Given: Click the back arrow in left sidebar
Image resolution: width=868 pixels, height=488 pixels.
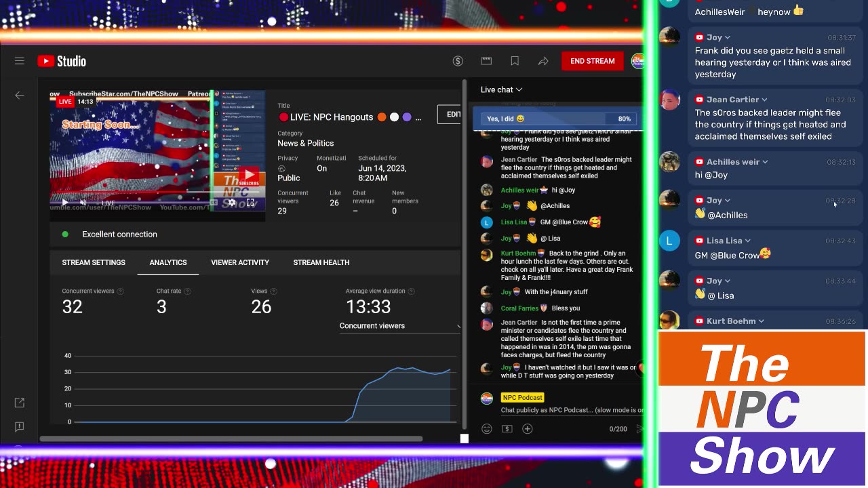Looking at the screenshot, I should click(20, 95).
